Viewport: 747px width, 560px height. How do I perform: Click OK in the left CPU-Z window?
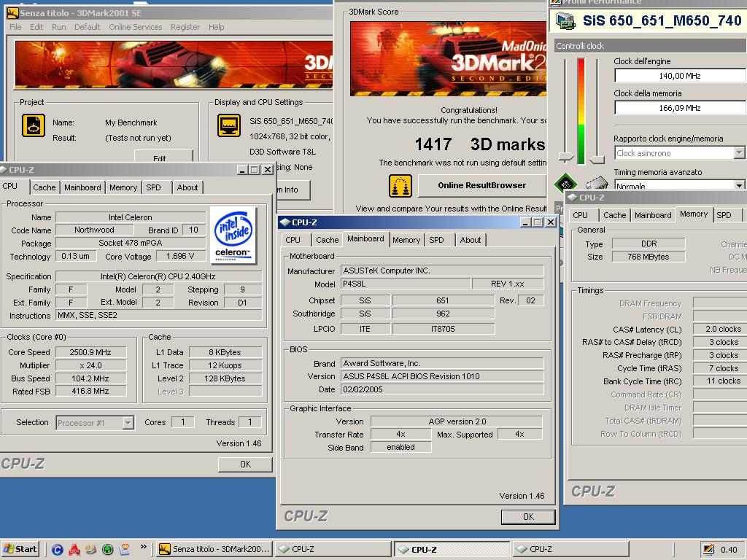tap(245, 464)
